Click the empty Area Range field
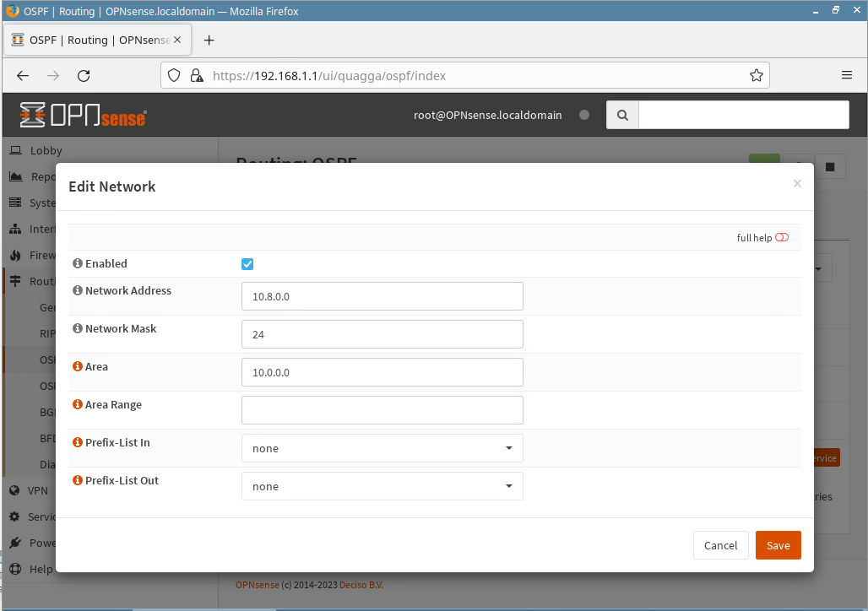The height and width of the screenshot is (611, 868). (382, 410)
